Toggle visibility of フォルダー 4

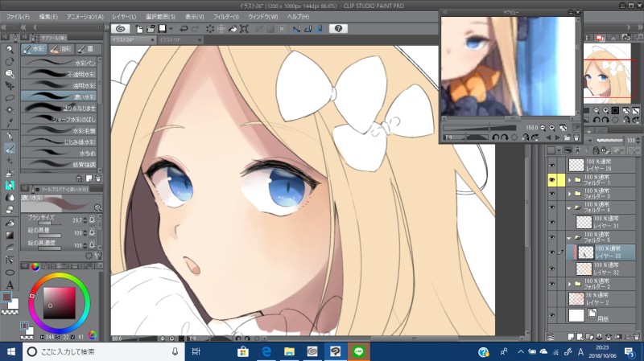coord(552,207)
